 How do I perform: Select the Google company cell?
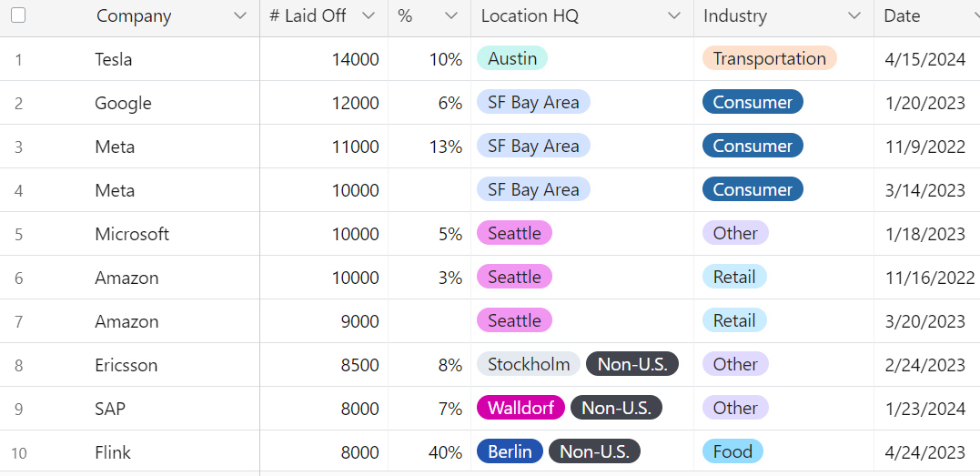click(x=123, y=103)
